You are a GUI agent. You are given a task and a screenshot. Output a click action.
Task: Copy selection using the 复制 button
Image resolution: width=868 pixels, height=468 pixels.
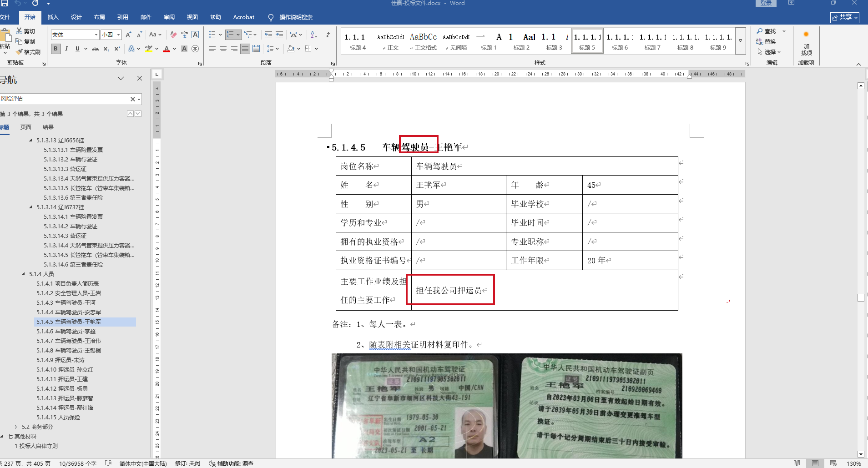(25, 41)
